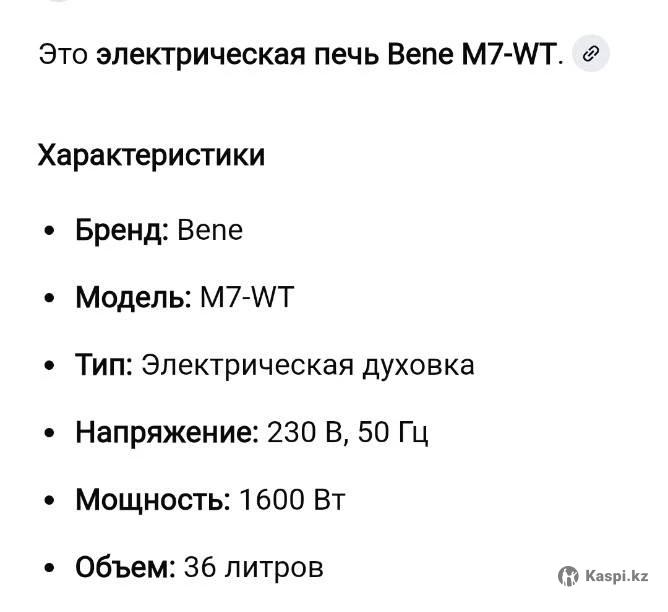This screenshot has height=612, width=668.
Task: Click the Kaspi.kz logo icon
Action: (568, 575)
